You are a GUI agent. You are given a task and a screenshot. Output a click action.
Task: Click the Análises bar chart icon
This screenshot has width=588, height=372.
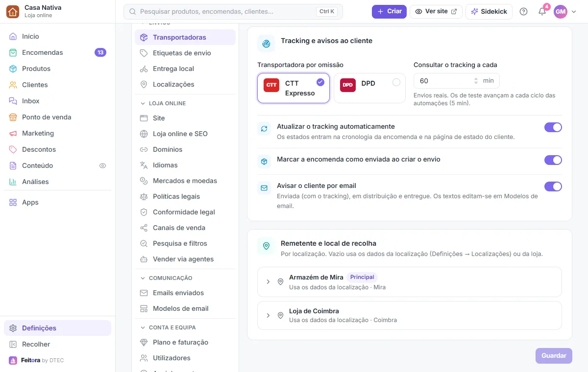pos(13,182)
